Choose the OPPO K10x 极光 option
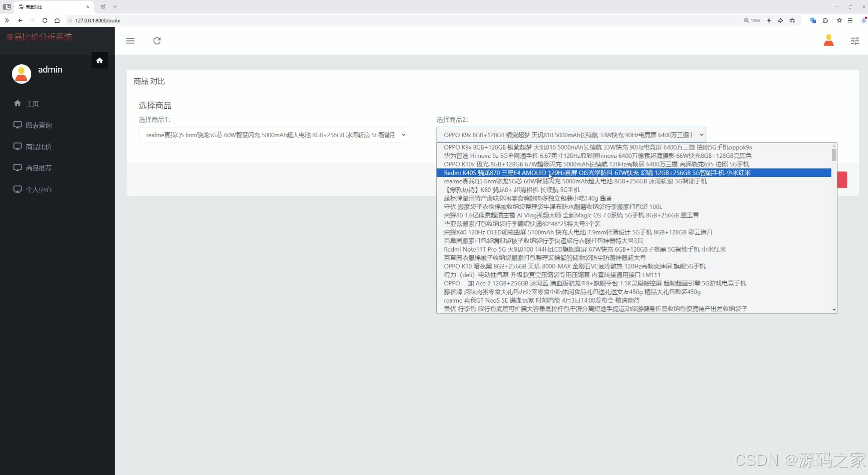 tap(634, 164)
